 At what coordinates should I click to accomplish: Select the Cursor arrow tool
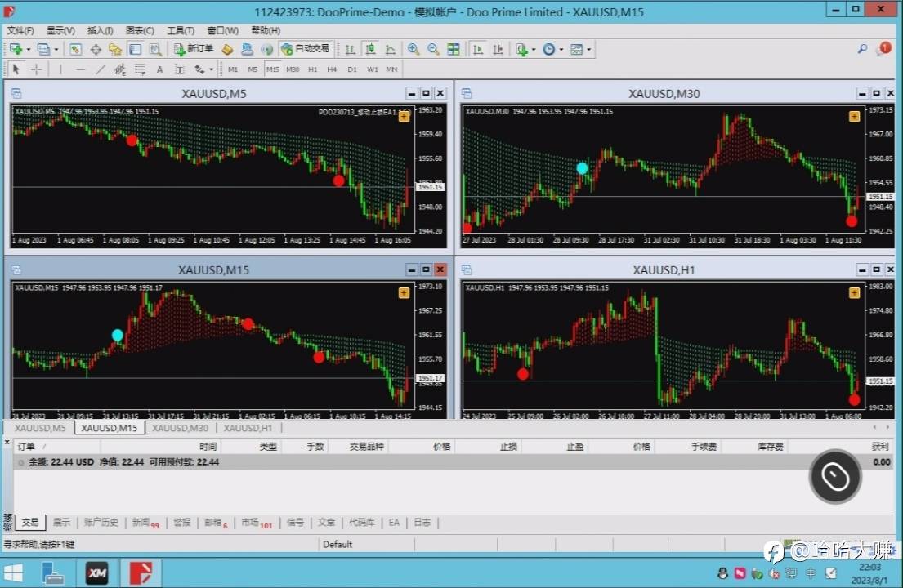16,69
